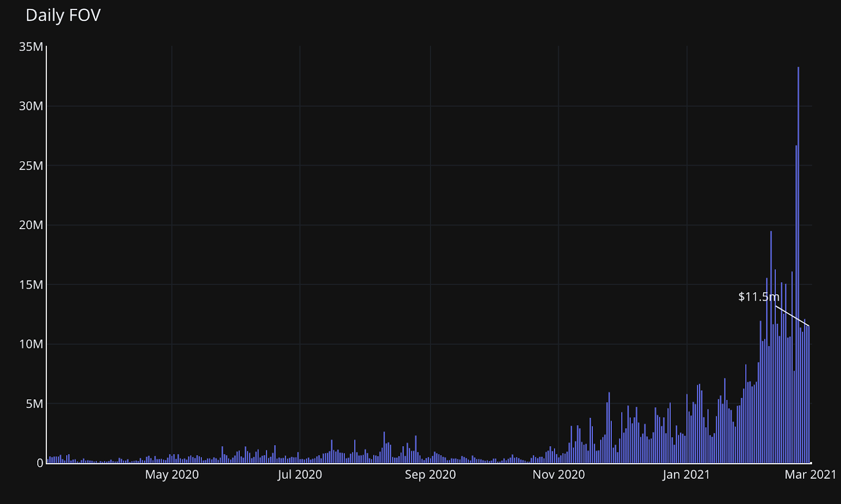Image resolution: width=841 pixels, height=504 pixels.
Task: Click the 5M y-axis tick label
Action: (34, 404)
